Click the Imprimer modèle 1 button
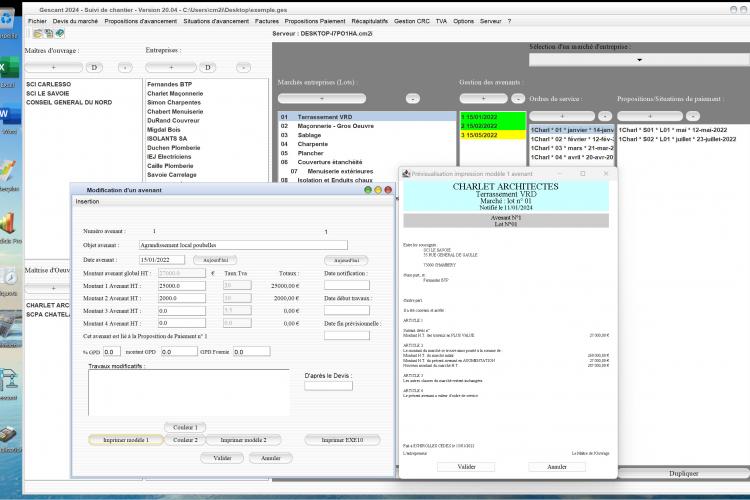This screenshot has height=500, width=750. coord(126,440)
